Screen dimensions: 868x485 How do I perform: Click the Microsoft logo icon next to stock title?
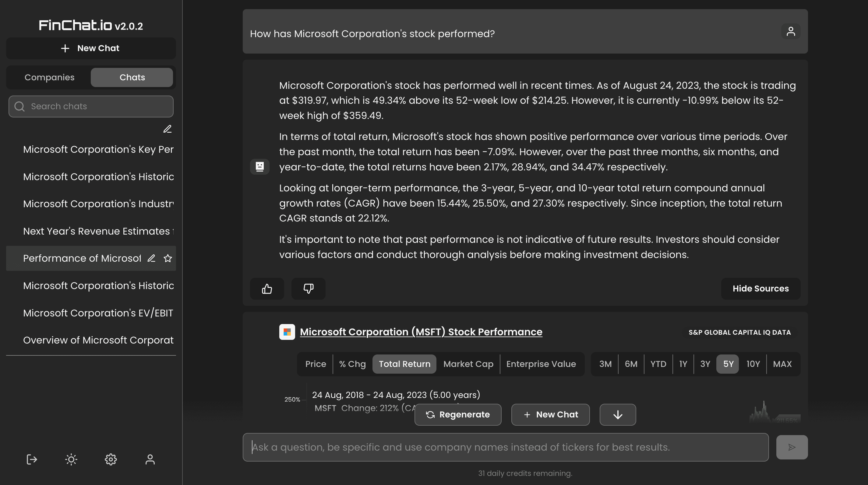tap(287, 332)
